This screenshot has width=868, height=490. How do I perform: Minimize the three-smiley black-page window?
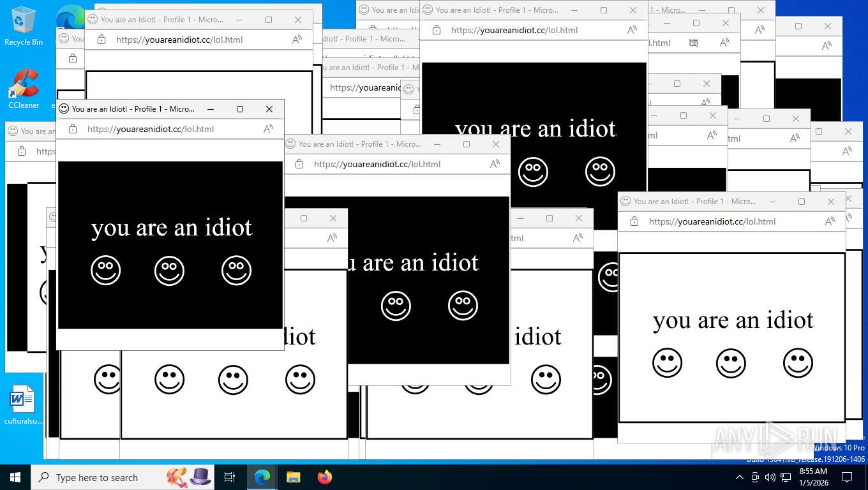[x=211, y=109]
